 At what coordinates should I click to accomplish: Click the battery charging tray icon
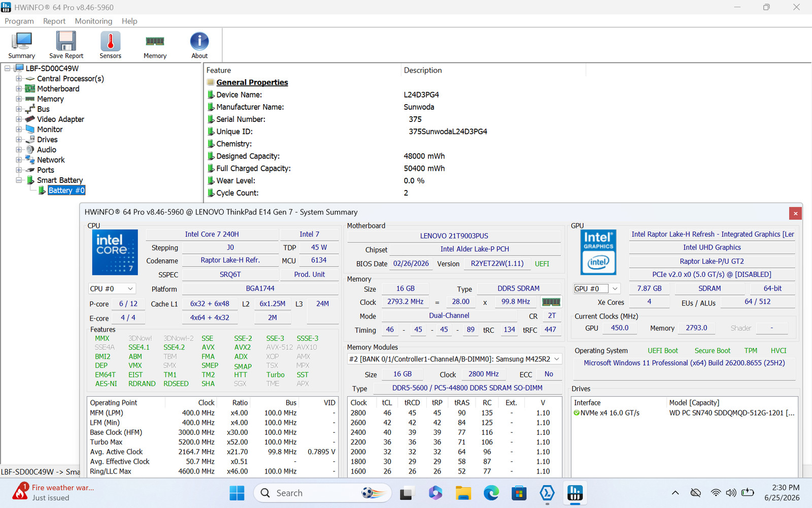748,492
